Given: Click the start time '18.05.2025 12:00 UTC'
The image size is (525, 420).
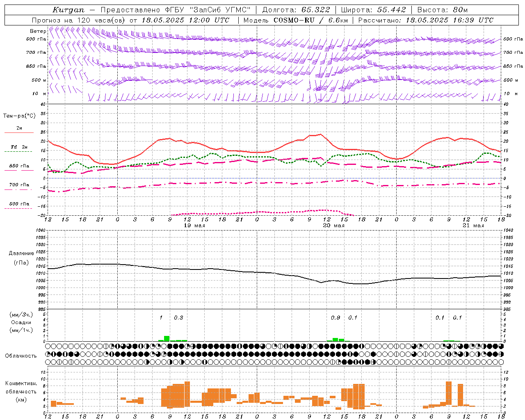Looking at the screenshot, I should pyautogui.click(x=185, y=20).
